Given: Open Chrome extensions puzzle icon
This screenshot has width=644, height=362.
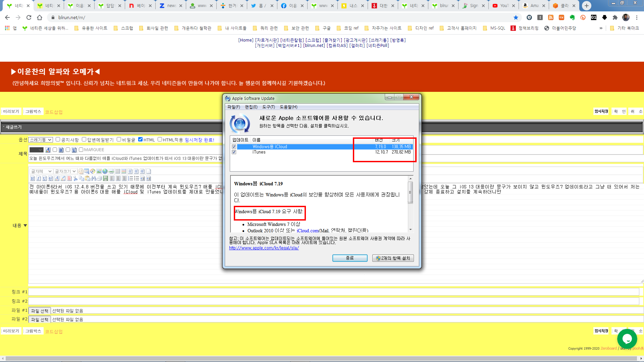Looking at the screenshot, I should point(615,17).
